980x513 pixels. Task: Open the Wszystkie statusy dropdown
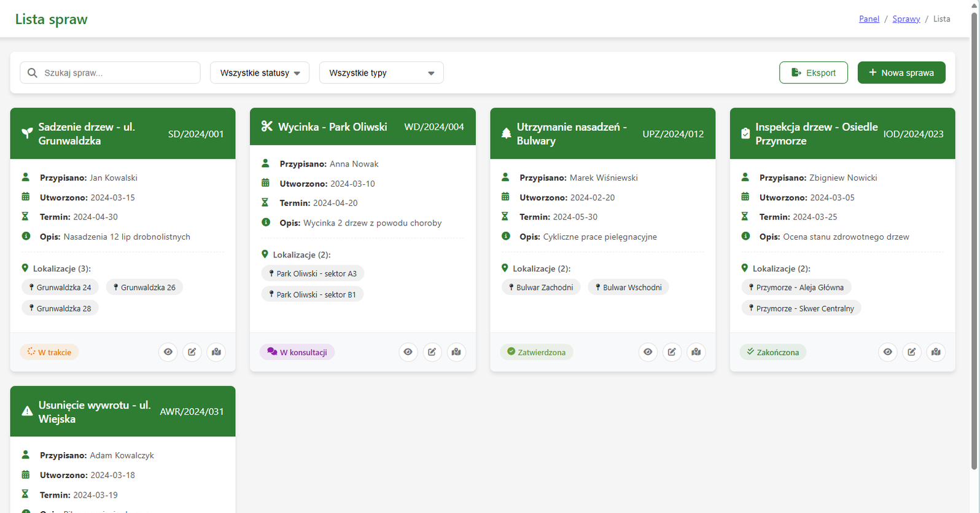pyautogui.click(x=260, y=72)
